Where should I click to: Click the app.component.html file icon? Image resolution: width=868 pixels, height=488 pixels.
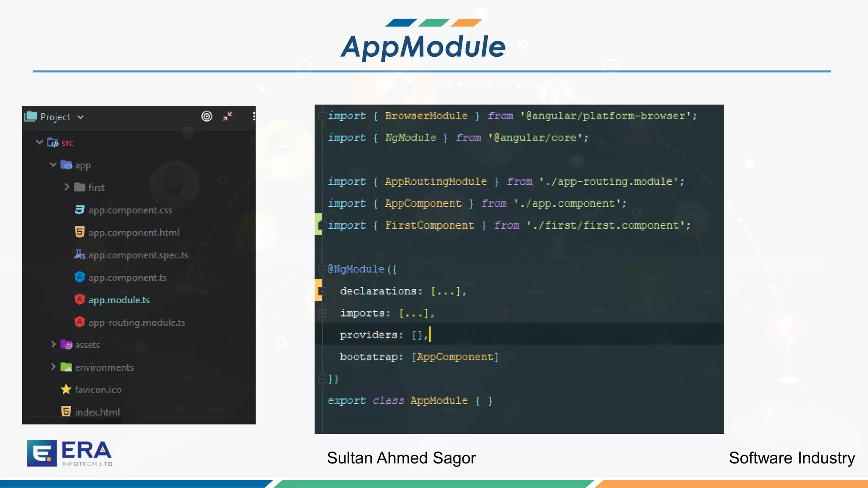click(80, 232)
